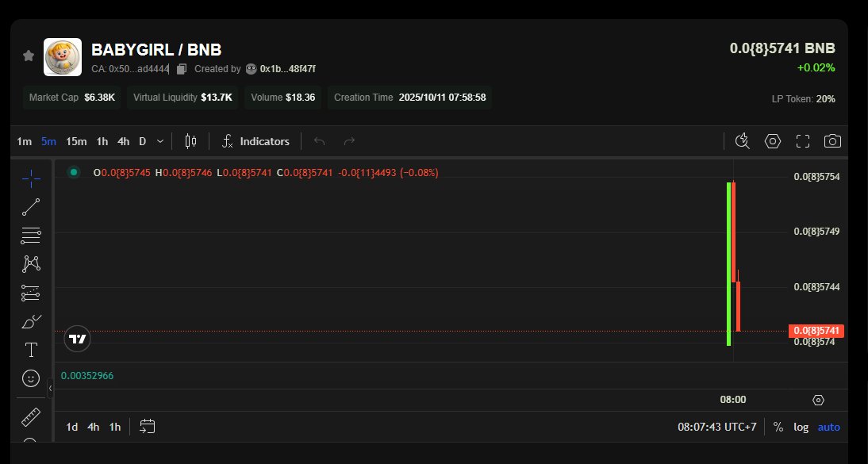
Task: Select the Text annotation tool
Action: (x=32, y=350)
